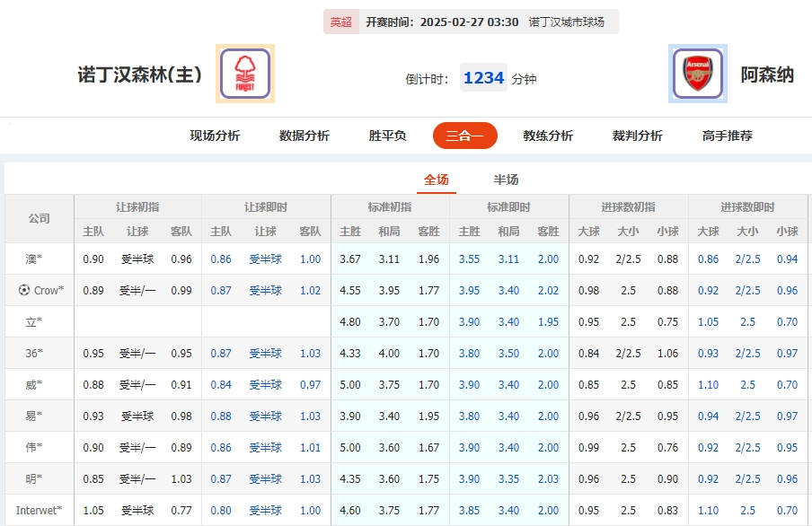Click the Nottingham Forest club crest
Screen dimensions: 812x526
[x=243, y=73]
